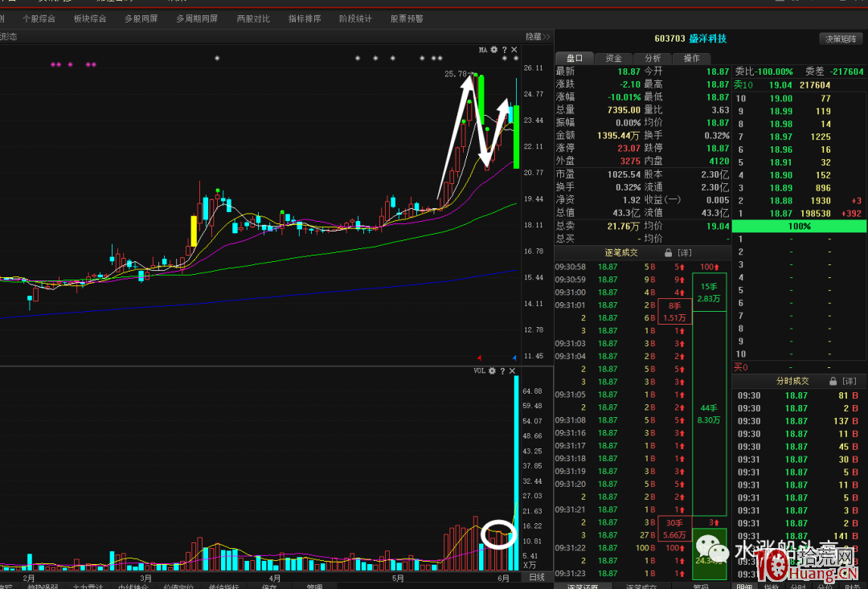Click 逐笔成交 panel header
This screenshot has height=589, width=868.
tap(621, 252)
